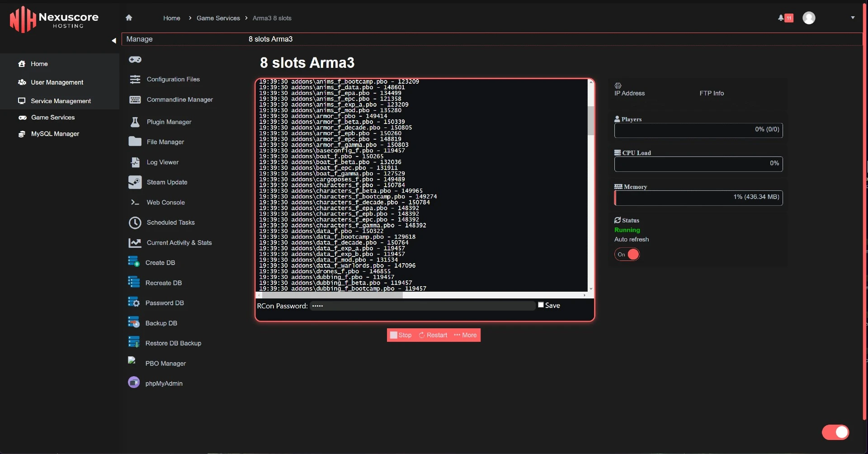The width and height of the screenshot is (868, 454).
Task: Click the Recreate DB icon
Action: tap(134, 282)
